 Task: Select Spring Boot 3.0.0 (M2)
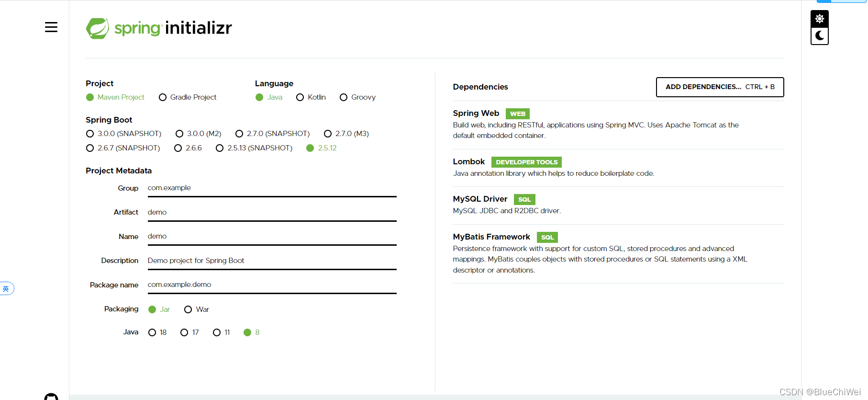[x=198, y=134]
